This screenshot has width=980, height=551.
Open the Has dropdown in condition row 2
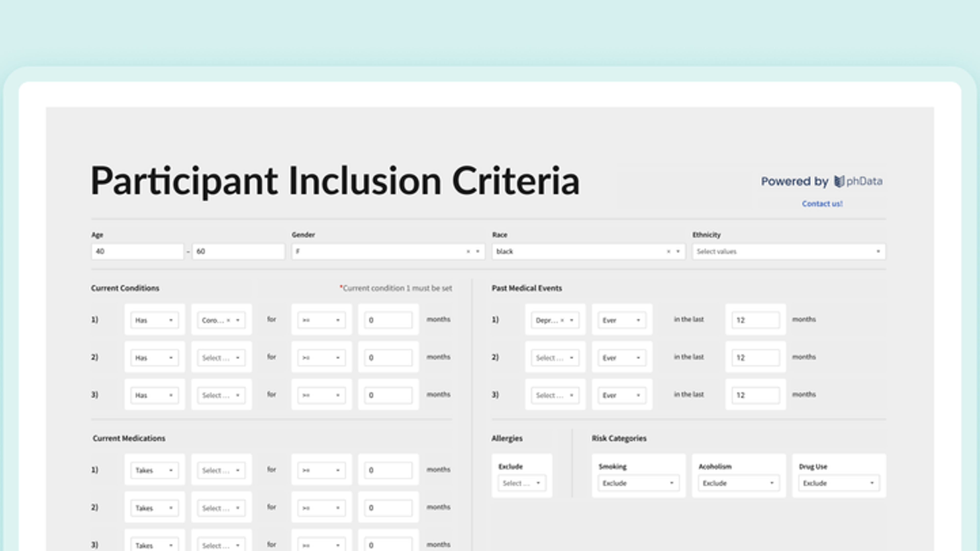point(154,357)
